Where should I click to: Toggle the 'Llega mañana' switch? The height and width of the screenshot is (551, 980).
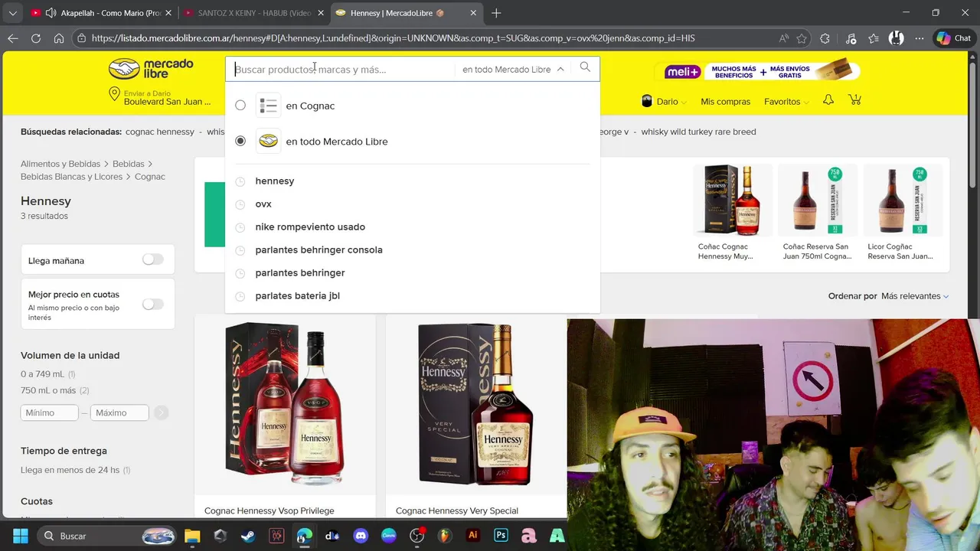coord(152,260)
